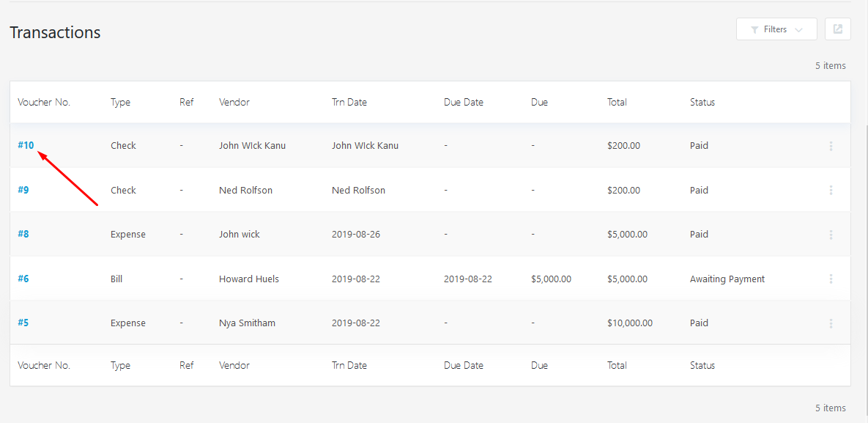868x423 pixels.
Task: Click the Voucher No. column header
Action: 44,103
